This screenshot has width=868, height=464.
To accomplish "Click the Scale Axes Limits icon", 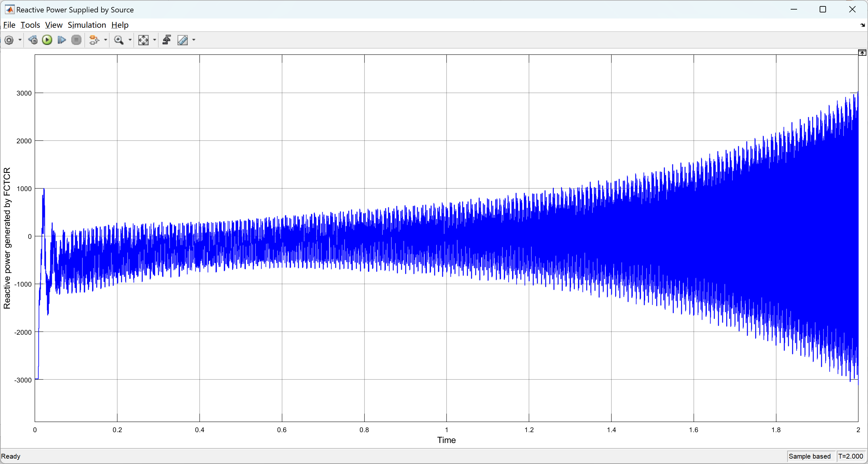I will (143, 40).
